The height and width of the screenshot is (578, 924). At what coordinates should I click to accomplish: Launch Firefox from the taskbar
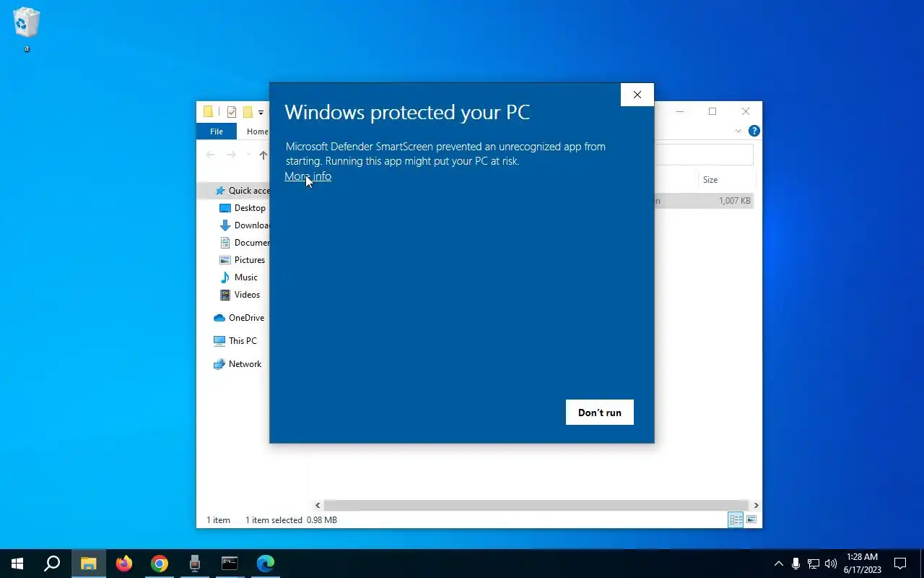123,564
